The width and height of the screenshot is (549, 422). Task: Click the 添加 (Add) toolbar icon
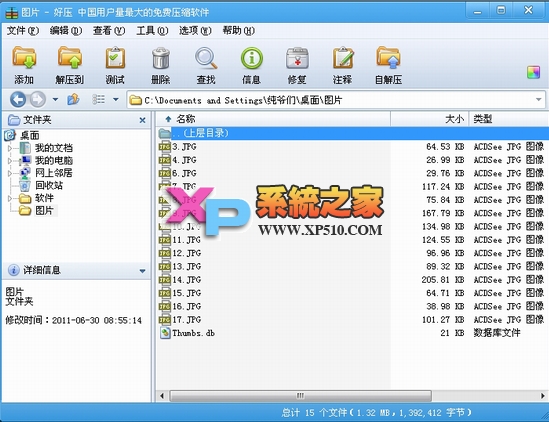[x=24, y=58]
